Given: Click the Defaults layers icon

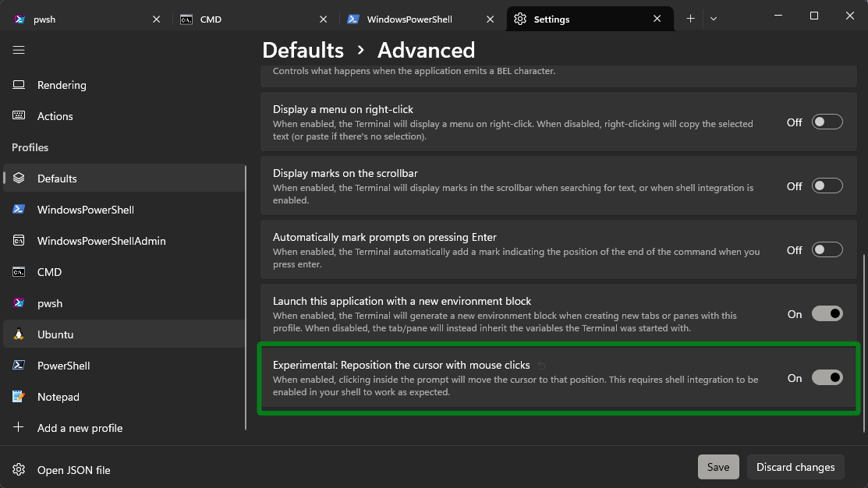Looking at the screenshot, I should tap(19, 179).
